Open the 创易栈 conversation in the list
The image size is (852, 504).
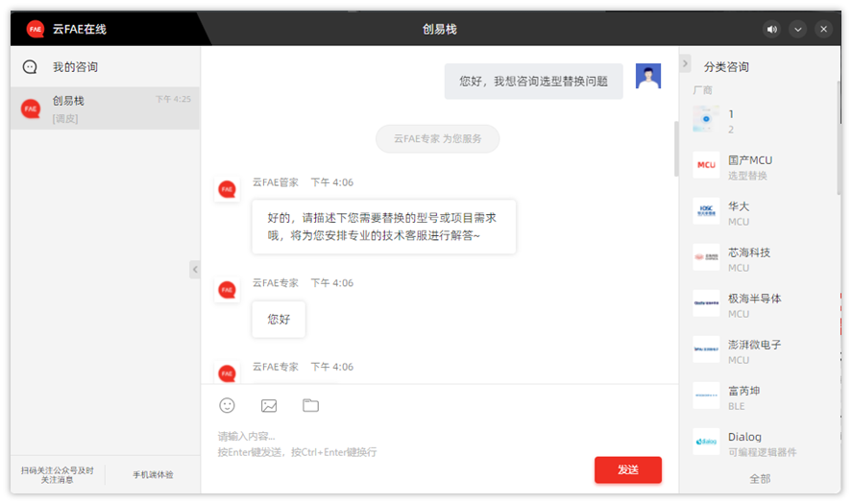point(106,108)
